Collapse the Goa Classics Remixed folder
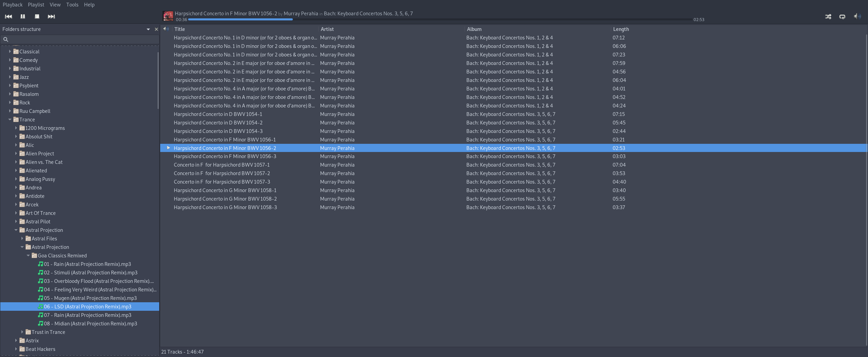This screenshot has width=868, height=357. coord(28,255)
